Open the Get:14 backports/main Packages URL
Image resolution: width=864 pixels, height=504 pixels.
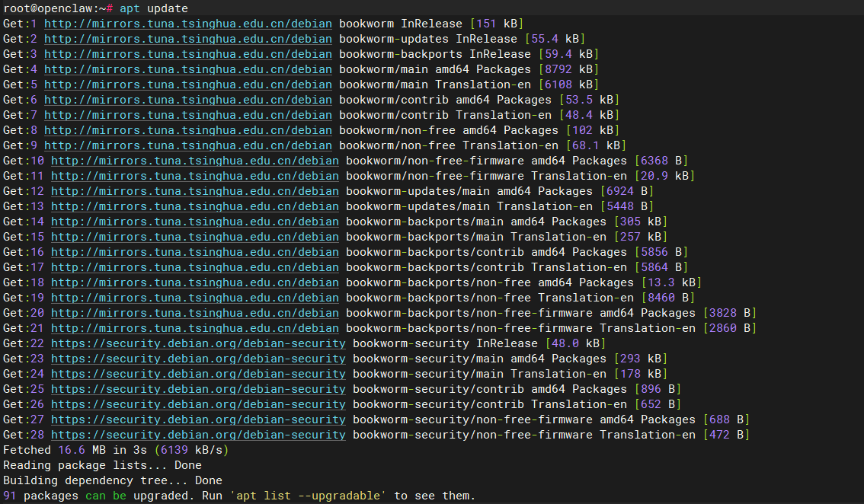[x=195, y=222]
